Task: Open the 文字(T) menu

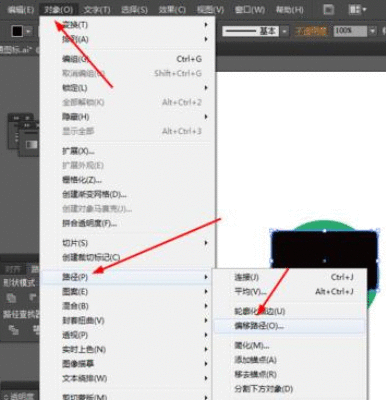Action: (x=97, y=10)
